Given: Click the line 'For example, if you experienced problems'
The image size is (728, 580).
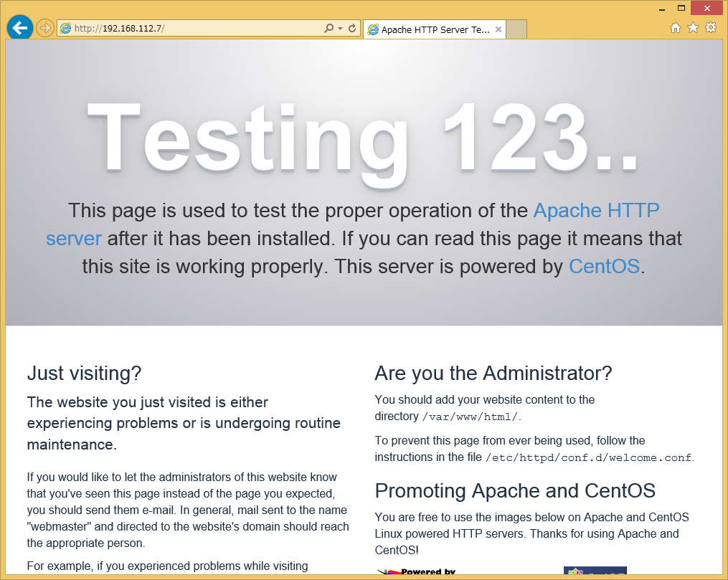Looking at the screenshot, I should pyautogui.click(x=168, y=566).
